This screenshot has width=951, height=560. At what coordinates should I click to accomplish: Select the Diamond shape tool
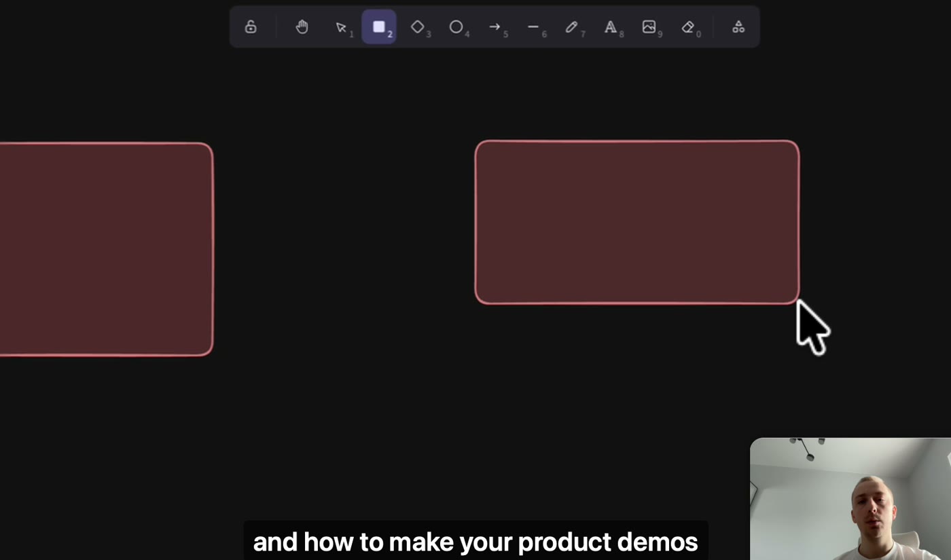point(418,27)
